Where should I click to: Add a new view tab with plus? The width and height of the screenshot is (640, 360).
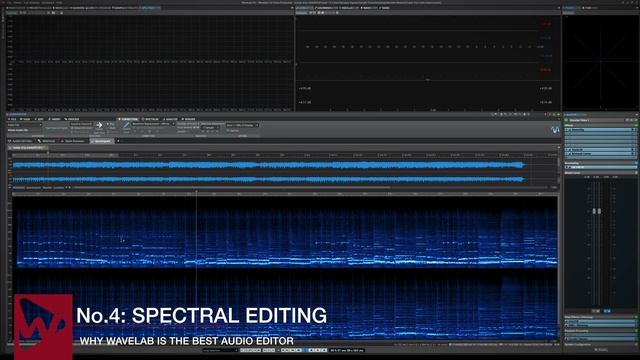[x=118, y=141]
